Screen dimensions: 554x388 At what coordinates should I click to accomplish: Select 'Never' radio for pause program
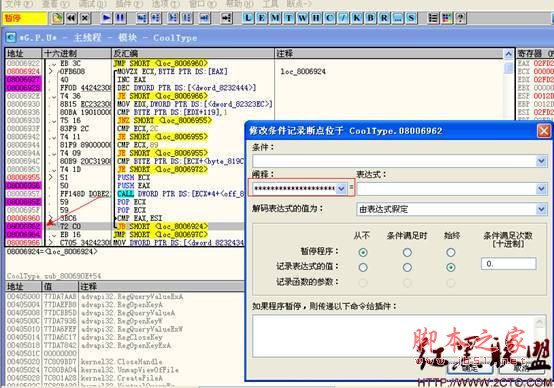[363, 252]
